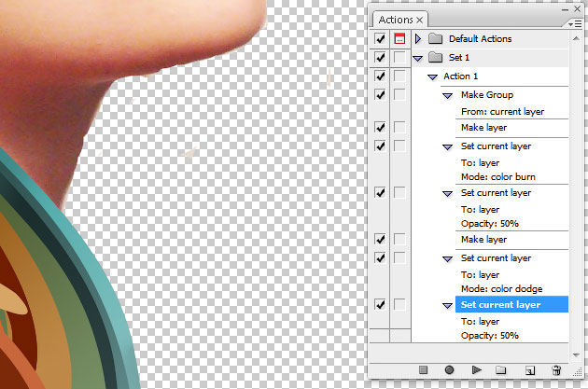Screen dimensions: 588x389
Task: Collapse the color burn step details
Action: (x=447, y=146)
